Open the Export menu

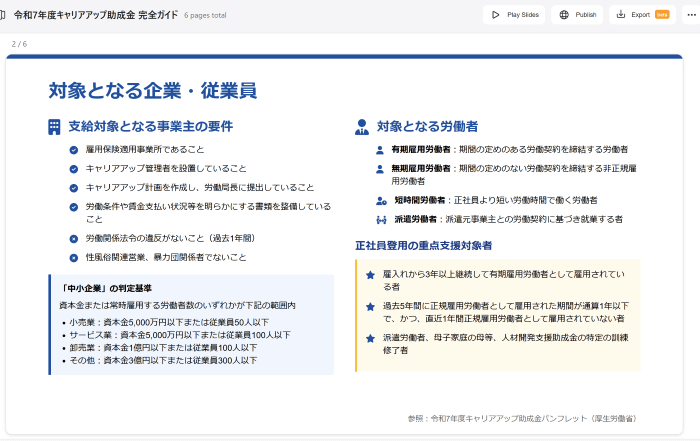pyautogui.click(x=641, y=15)
